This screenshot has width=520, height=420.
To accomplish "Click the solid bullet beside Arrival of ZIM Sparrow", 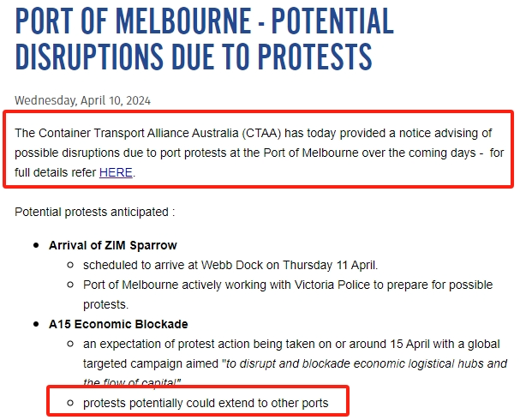I will (x=36, y=245).
